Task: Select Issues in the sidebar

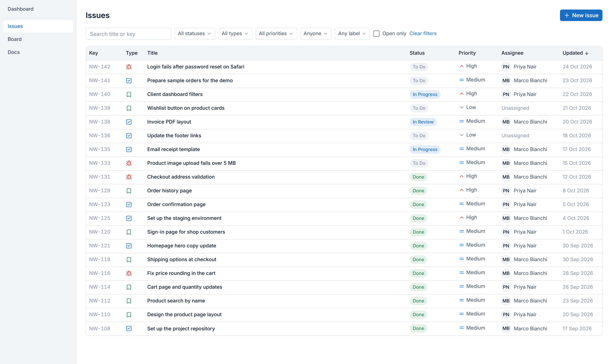Action: (x=38, y=26)
